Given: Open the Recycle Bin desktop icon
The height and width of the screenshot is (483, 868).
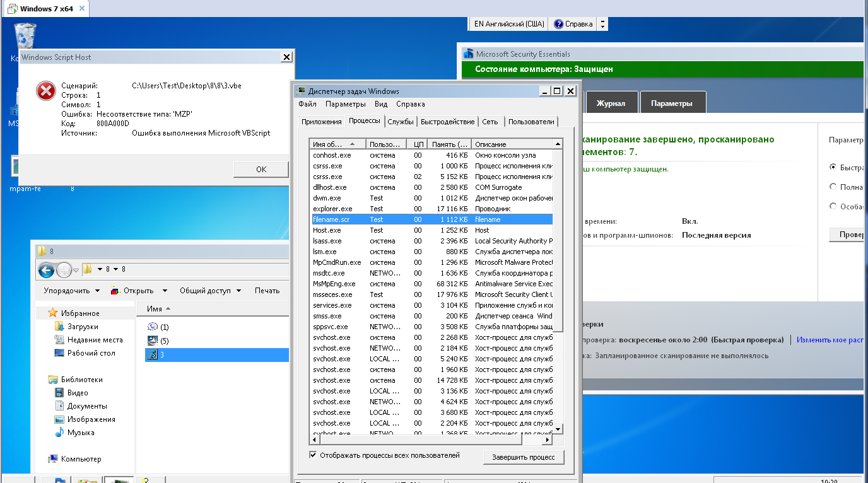Looking at the screenshot, I should tap(25, 36).
